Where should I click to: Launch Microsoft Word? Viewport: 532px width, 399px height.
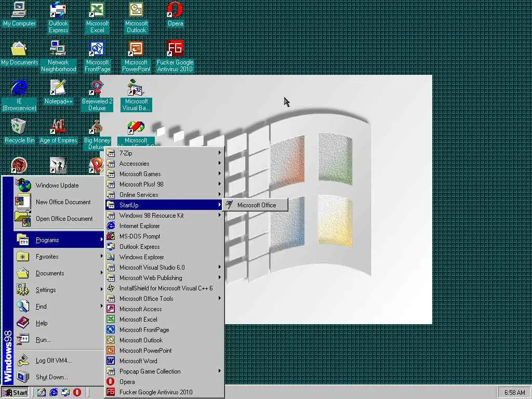click(x=164, y=361)
